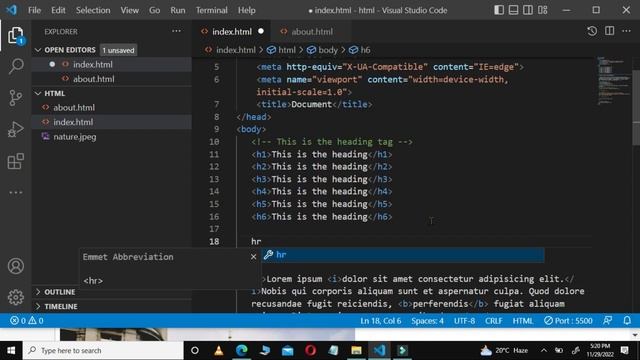
Task: Open nature.jpeg in HTML folder
Action: [x=75, y=137]
